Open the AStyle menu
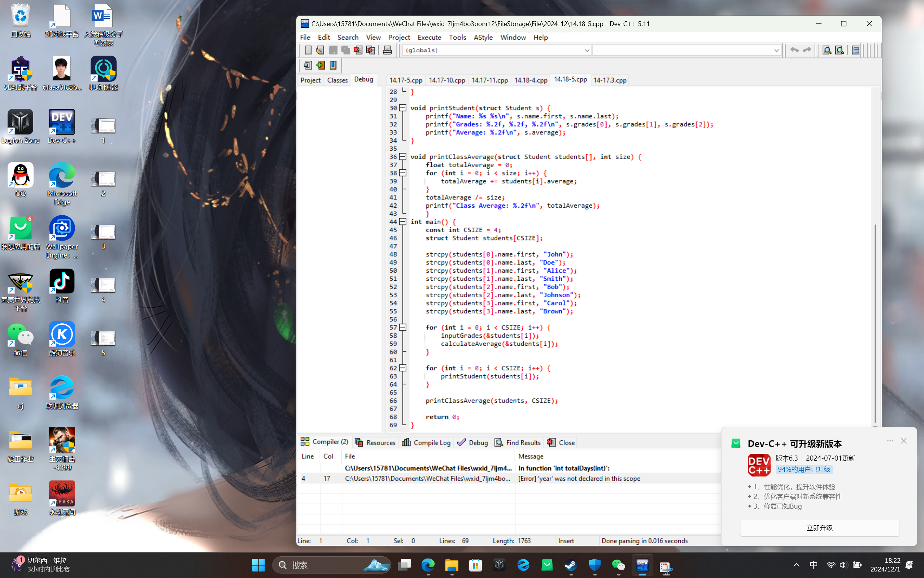Viewport: 924px width, 578px height. tap(483, 37)
